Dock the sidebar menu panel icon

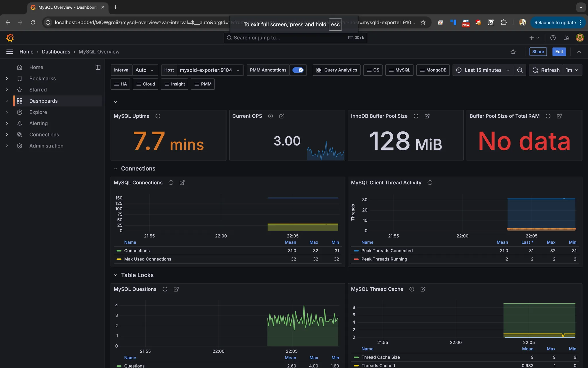pos(98,67)
